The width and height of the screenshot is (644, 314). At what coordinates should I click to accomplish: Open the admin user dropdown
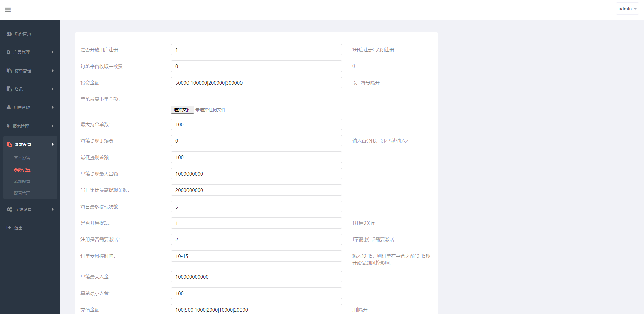point(627,9)
